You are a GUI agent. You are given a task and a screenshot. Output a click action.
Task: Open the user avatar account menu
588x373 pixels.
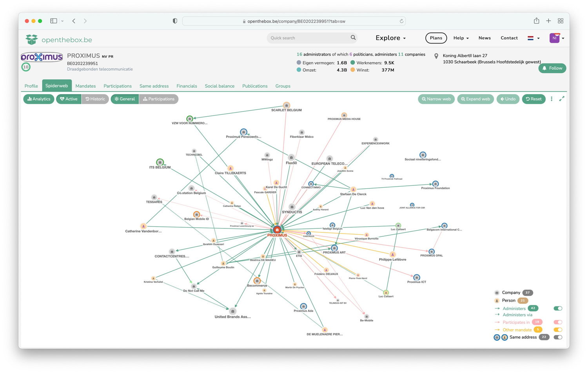(x=557, y=38)
